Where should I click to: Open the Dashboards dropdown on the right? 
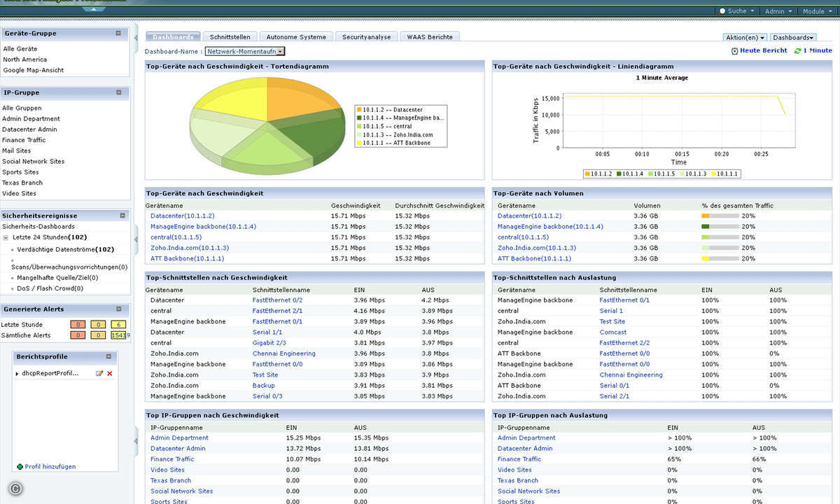793,37
